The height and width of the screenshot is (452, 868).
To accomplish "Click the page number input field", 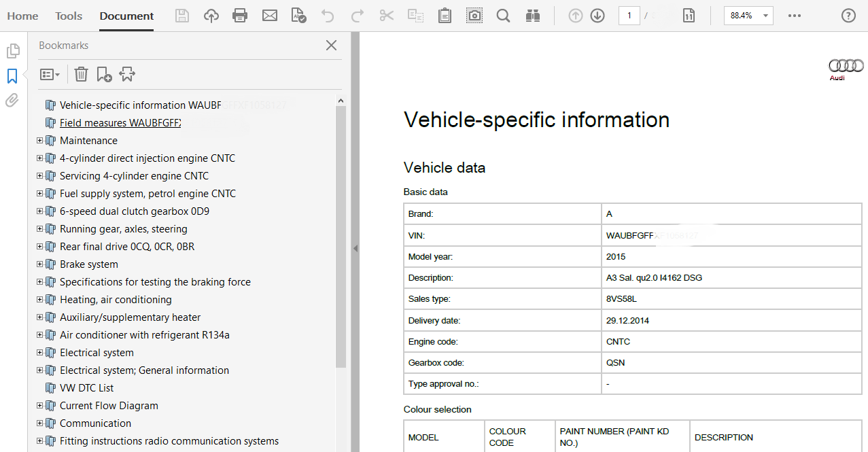I will 629,16.
